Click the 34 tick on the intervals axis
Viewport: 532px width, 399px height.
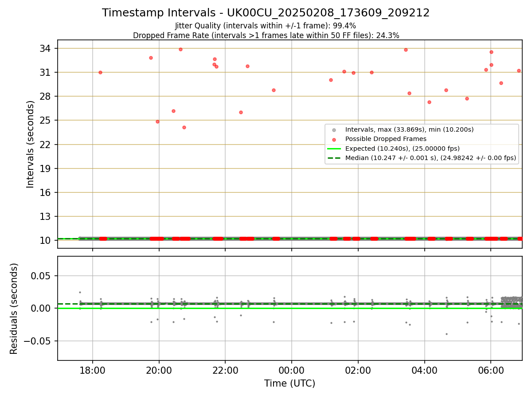[46, 48]
